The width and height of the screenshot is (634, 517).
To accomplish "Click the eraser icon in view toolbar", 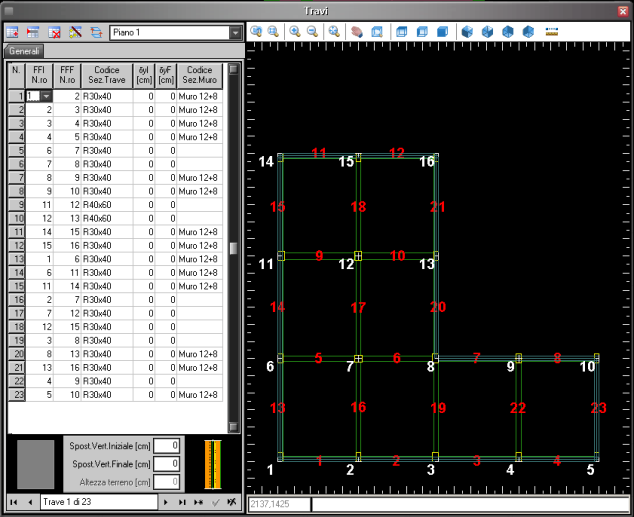I will click(358, 32).
